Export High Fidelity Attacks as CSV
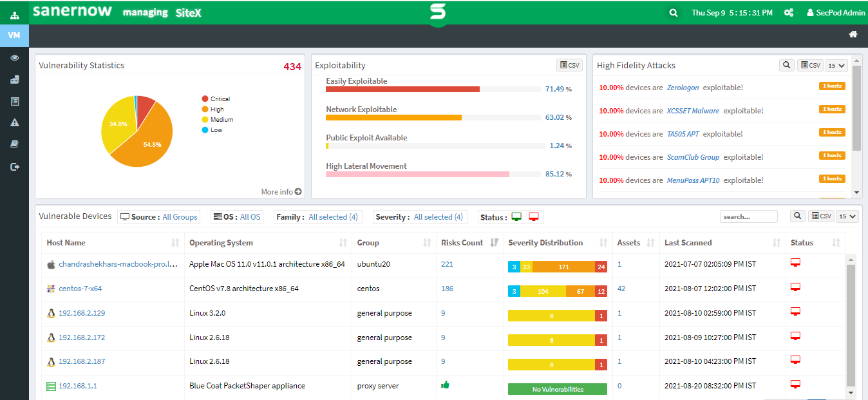The width and height of the screenshot is (868, 400). 810,65
